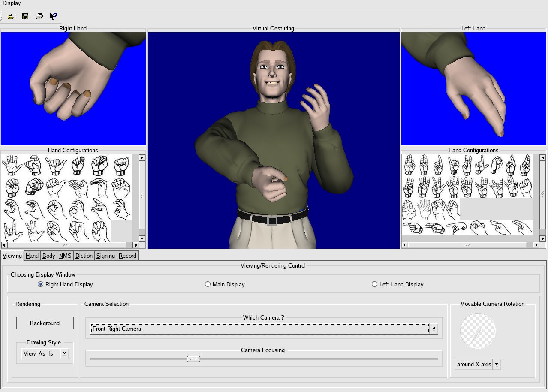Click the Camera Focusing slider handle
The height and width of the screenshot is (392, 548).
coord(193,359)
